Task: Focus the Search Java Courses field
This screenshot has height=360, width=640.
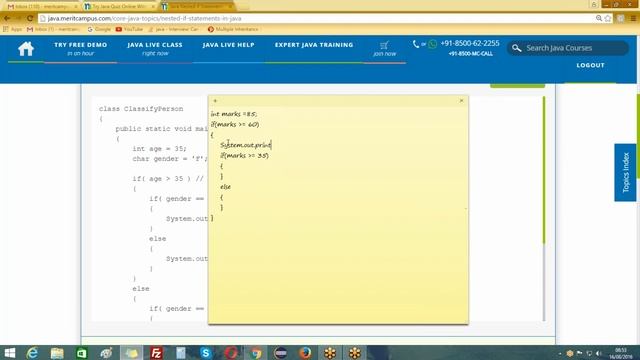Action: click(x=568, y=48)
